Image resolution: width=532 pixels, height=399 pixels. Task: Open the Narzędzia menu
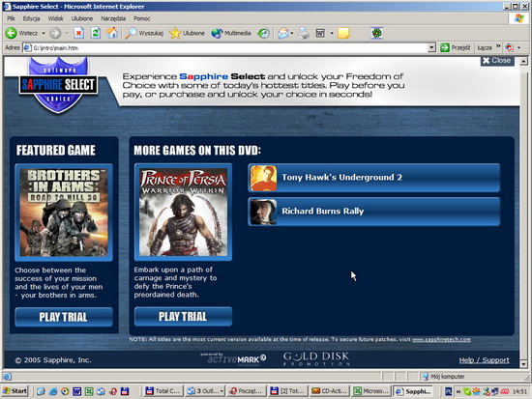(x=113, y=18)
